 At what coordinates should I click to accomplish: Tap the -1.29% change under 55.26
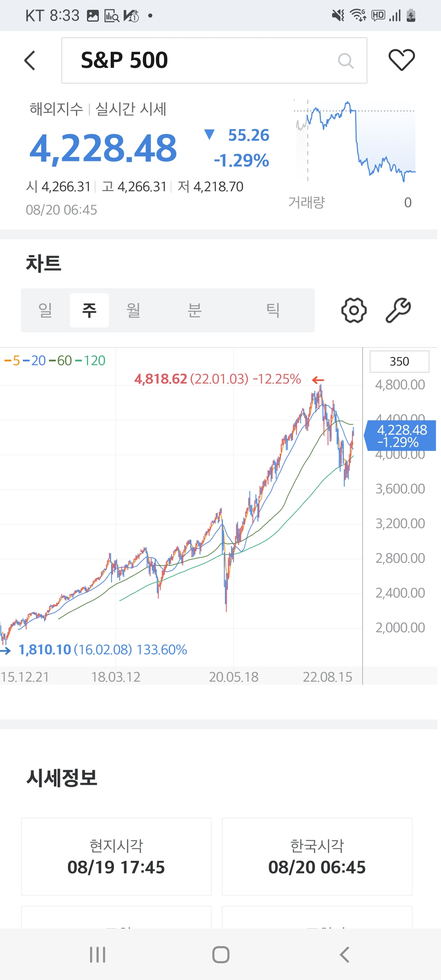(242, 160)
